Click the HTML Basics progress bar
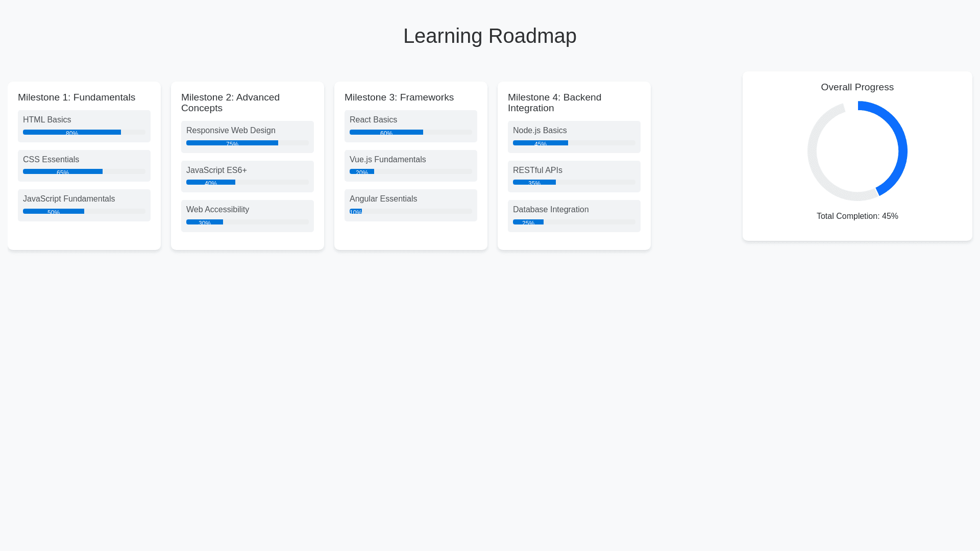The height and width of the screenshot is (551, 980). pos(84,132)
